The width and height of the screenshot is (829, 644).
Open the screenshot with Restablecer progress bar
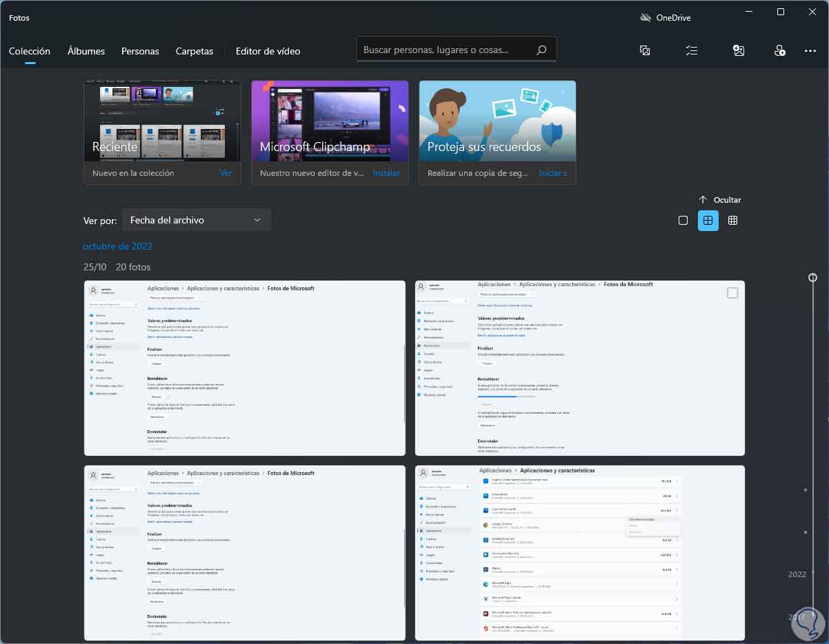[580, 368]
